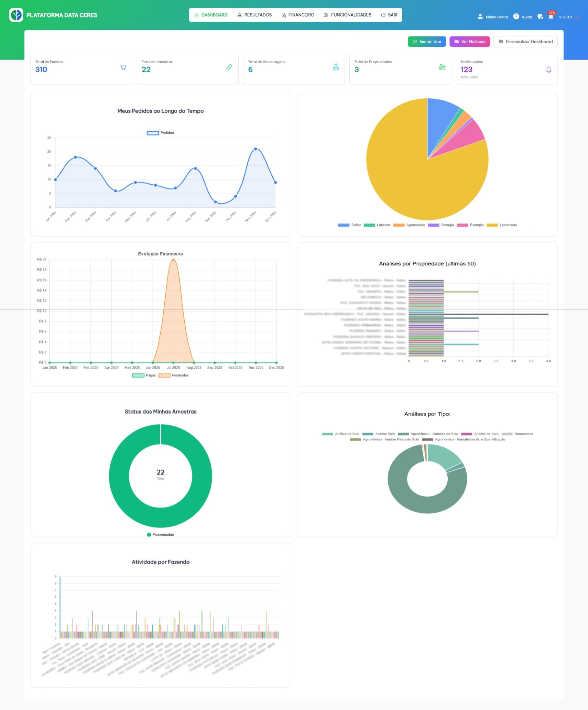The width and height of the screenshot is (588, 710).
Task: Click the shopping cart icon on Total de Pedidos card
Action: click(x=123, y=67)
